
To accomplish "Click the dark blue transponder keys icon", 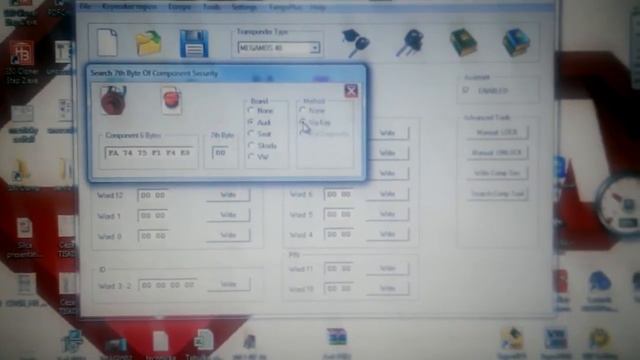I will click(410, 42).
